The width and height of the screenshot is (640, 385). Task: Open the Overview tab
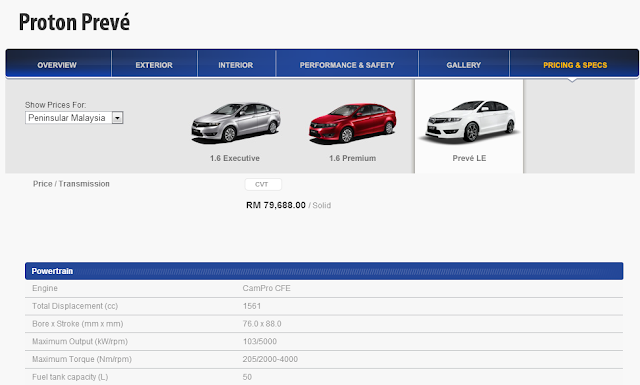pos(57,65)
